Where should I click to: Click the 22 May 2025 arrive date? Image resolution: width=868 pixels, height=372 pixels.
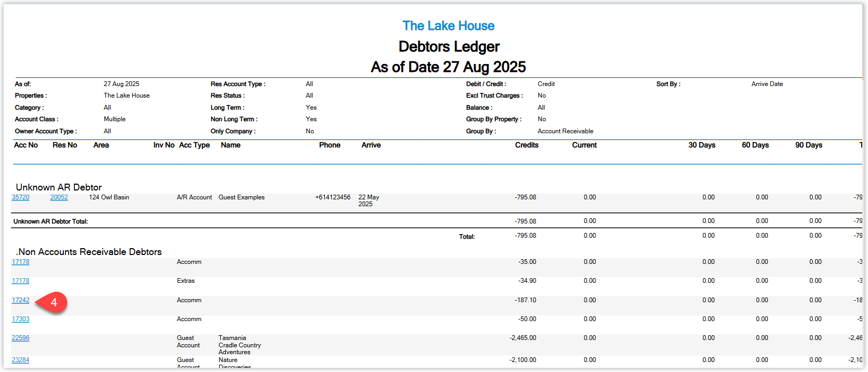[368, 200]
